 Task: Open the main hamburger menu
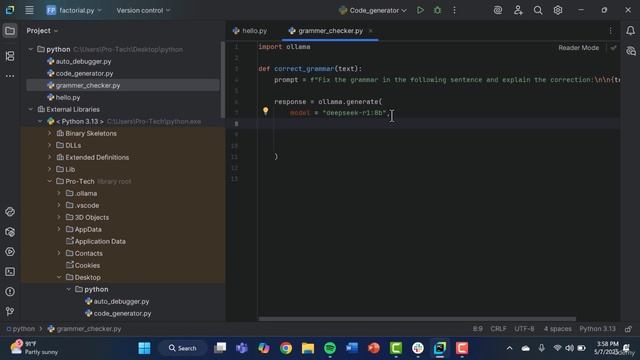click(x=29, y=10)
